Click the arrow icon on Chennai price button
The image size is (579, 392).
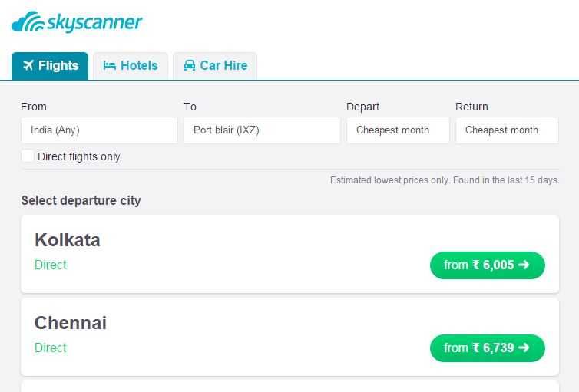coord(524,348)
